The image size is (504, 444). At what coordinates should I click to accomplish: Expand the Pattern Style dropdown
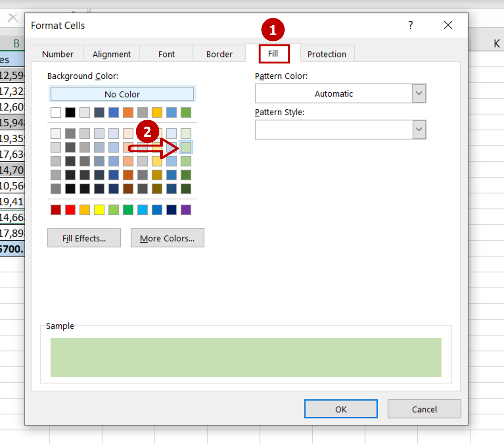[419, 130]
